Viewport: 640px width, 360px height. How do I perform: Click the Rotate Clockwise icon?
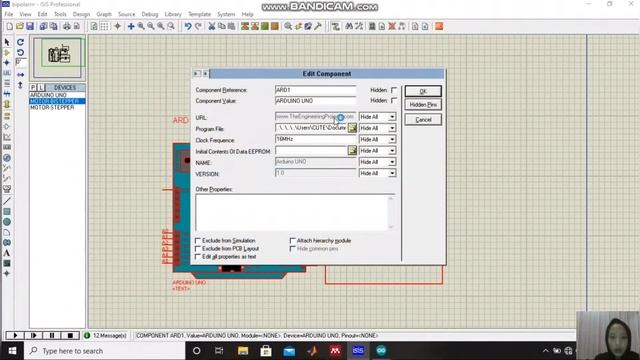20,42
